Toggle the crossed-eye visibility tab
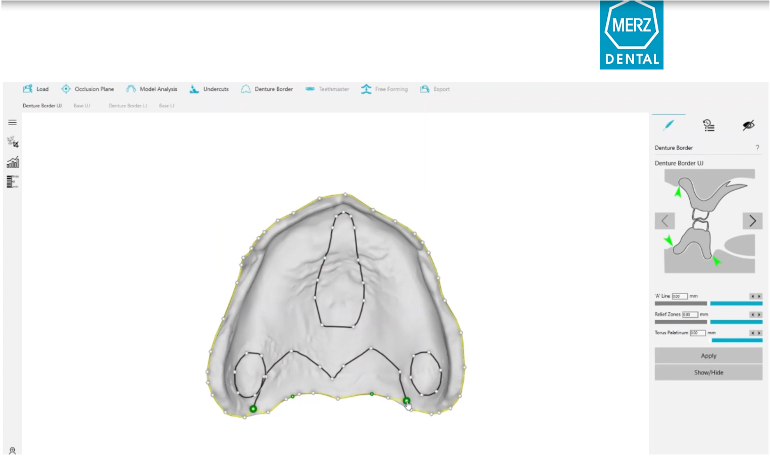 click(x=747, y=125)
